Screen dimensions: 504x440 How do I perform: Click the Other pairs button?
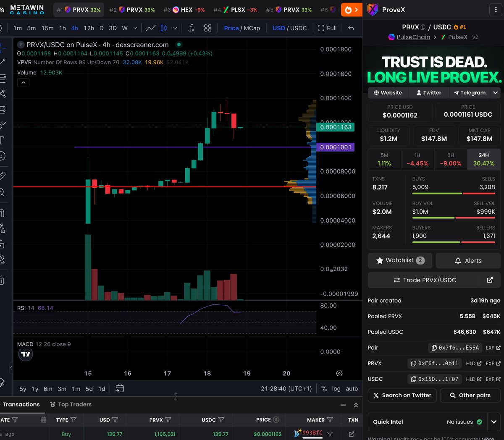[x=470, y=395]
